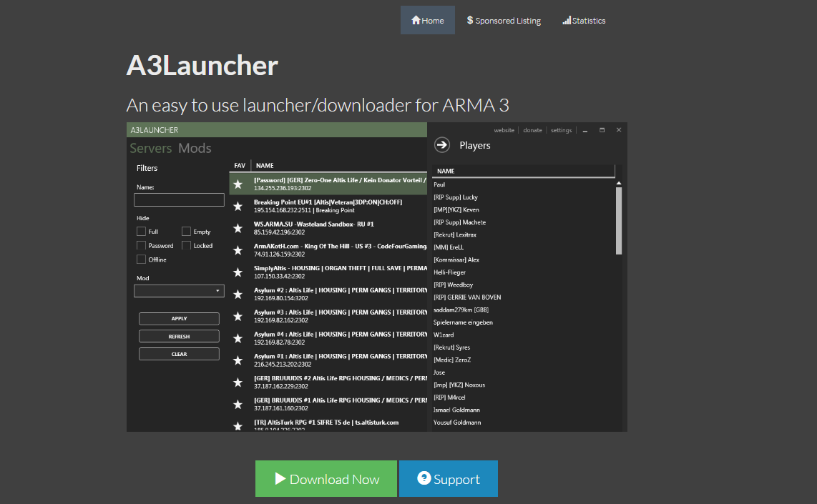Select player "[RIP Supp] Lucky"
817x504 pixels.
click(456, 197)
